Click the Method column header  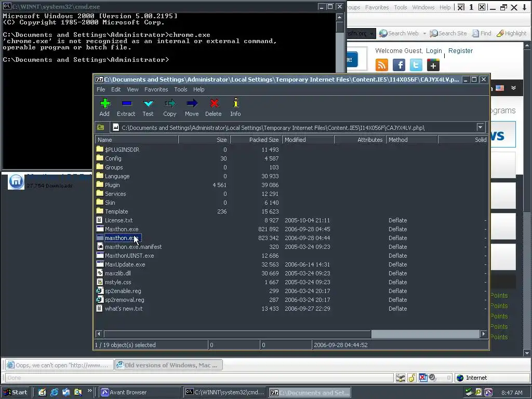412,140
